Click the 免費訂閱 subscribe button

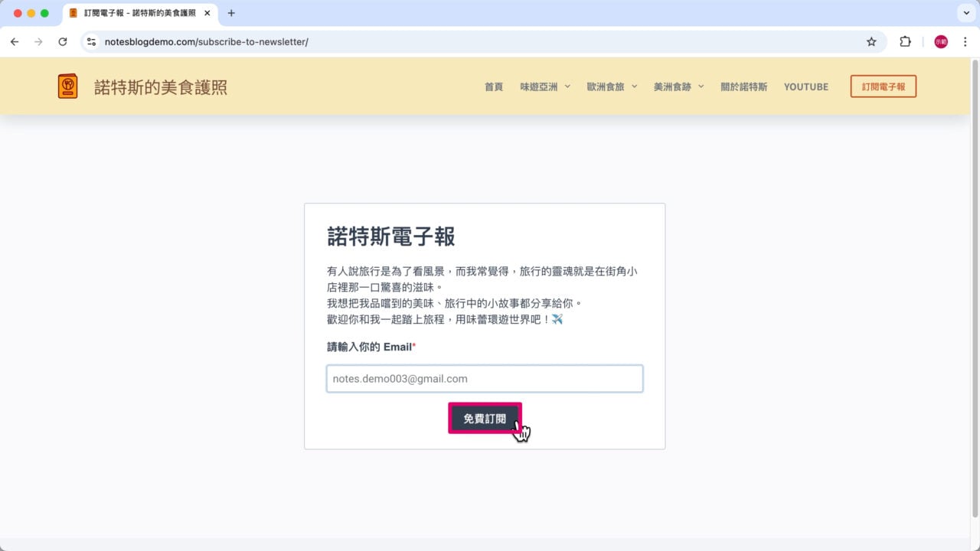483,418
